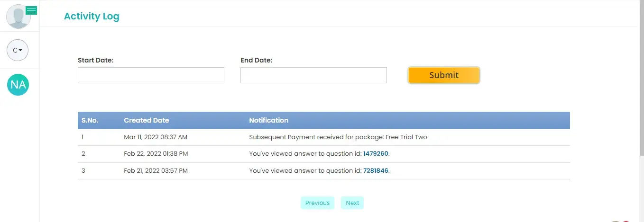Select the Subsequent Payment received notification text
644x222 pixels.
338,137
